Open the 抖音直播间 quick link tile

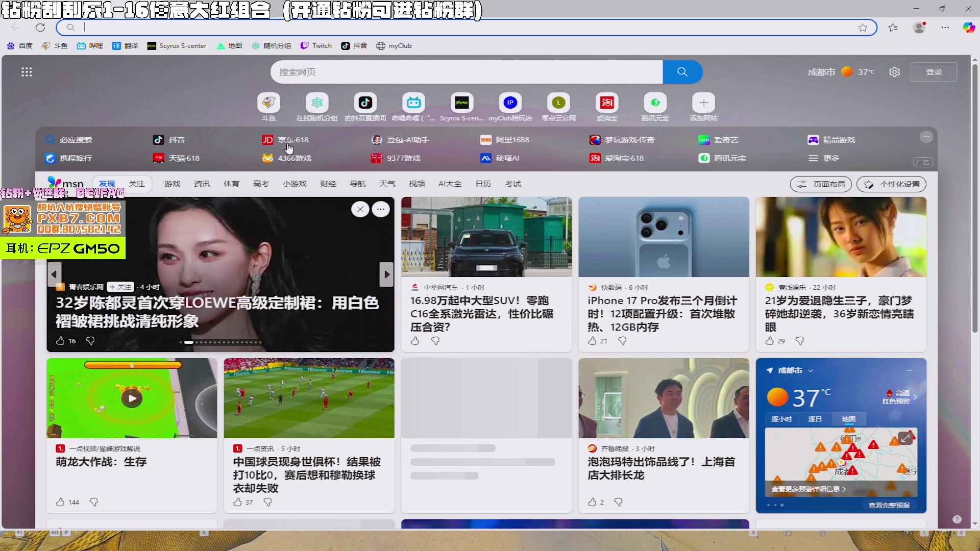365,108
